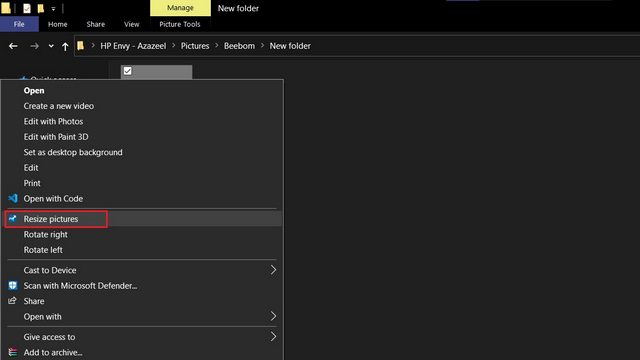Navigate to Beebom in breadcrumb path
The width and height of the screenshot is (640, 360).
coord(239,46)
